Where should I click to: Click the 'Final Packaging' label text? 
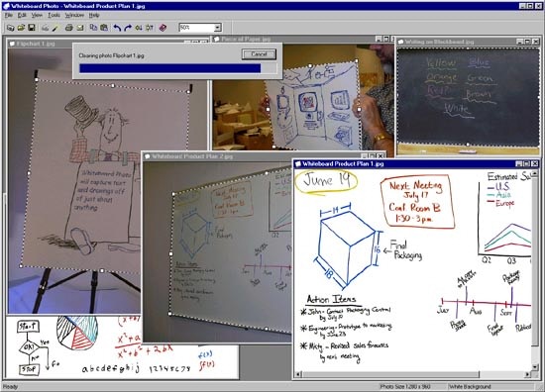406,250
